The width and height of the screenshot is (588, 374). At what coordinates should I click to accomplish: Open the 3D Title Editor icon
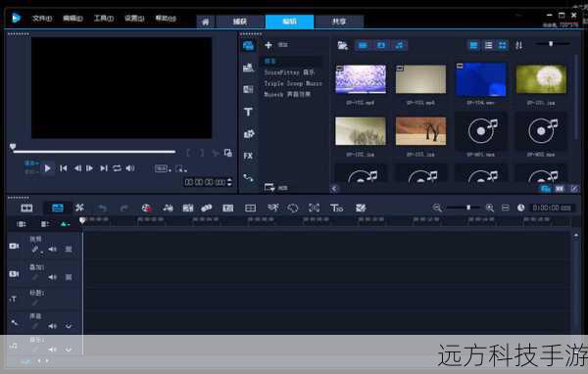click(x=336, y=208)
